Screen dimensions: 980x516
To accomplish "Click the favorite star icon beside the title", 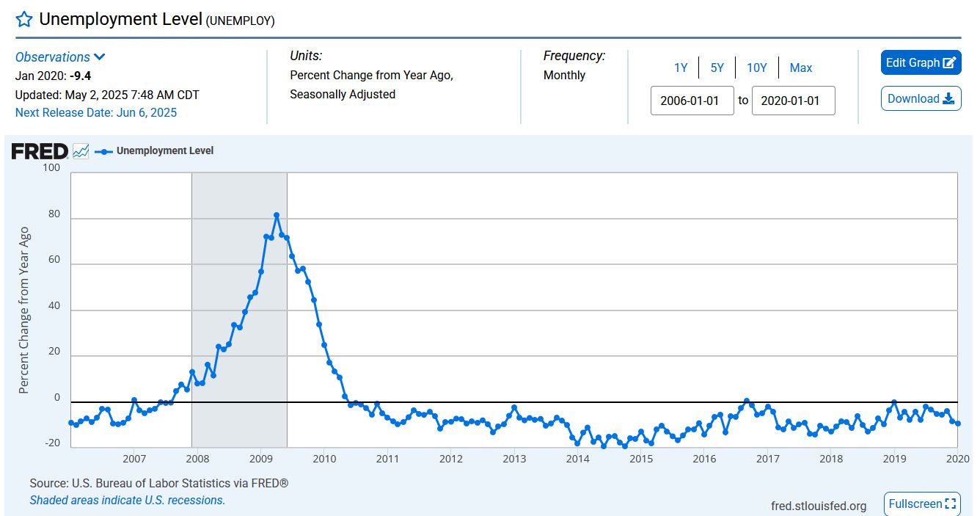I will tap(24, 20).
